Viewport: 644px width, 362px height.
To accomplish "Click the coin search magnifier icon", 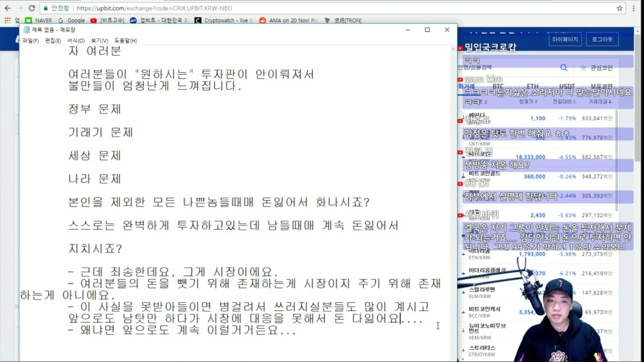I will coord(564,68).
